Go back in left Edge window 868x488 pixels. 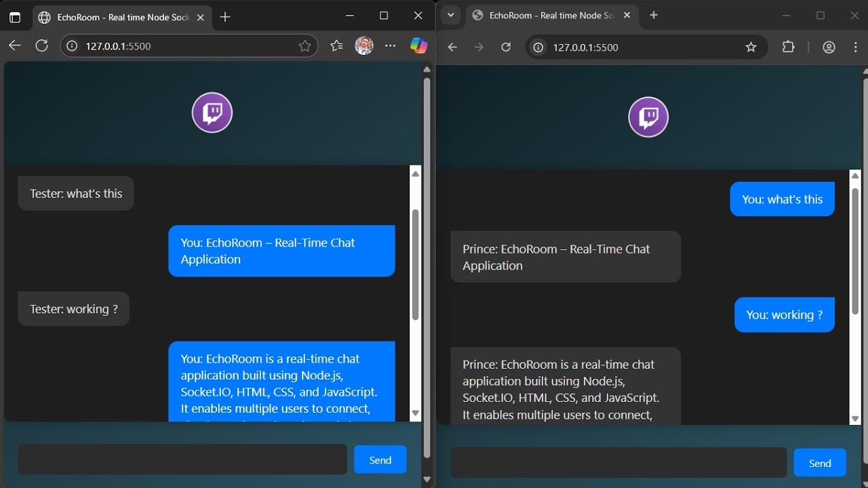coord(15,46)
